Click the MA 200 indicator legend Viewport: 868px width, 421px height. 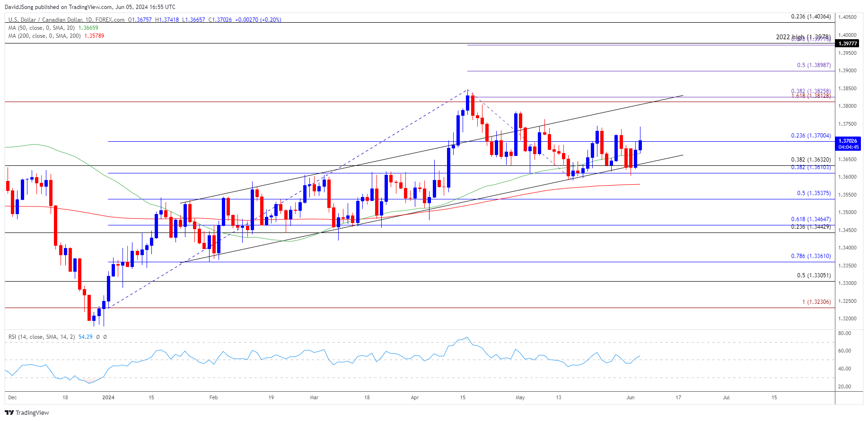coord(56,36)
